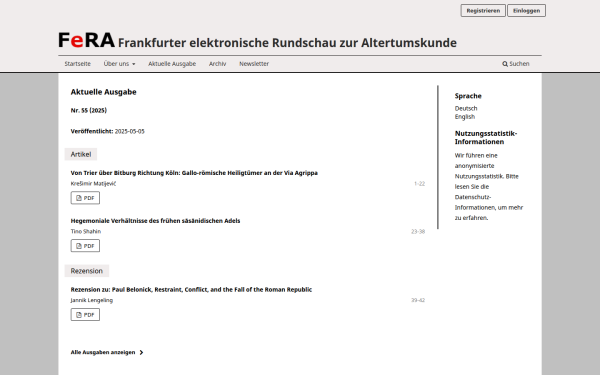Open the Rezension zu Paul Belonick title
The image size is (600, 375).
tap(191, 290)
